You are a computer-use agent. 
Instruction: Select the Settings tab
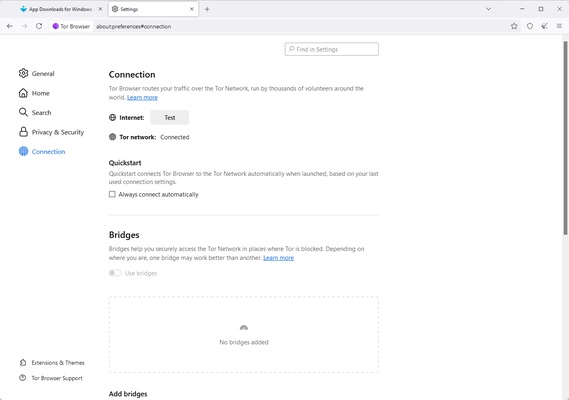(153, 9)
